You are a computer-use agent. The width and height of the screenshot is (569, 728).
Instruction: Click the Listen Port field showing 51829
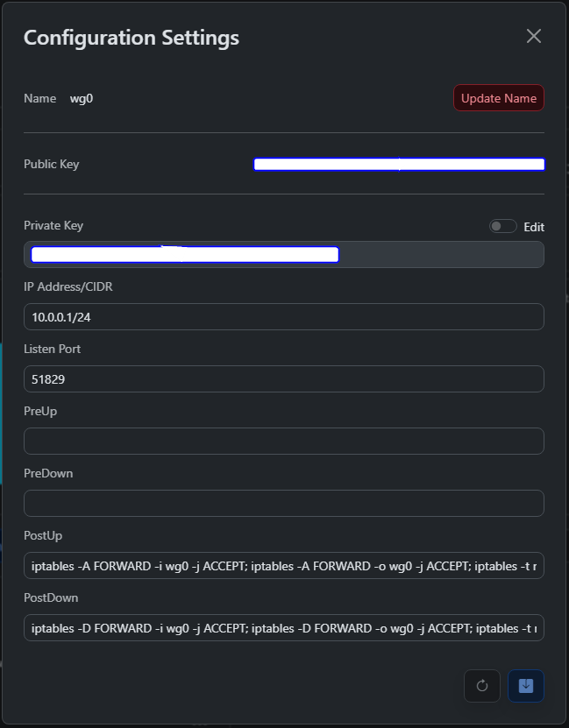[283, 379]
